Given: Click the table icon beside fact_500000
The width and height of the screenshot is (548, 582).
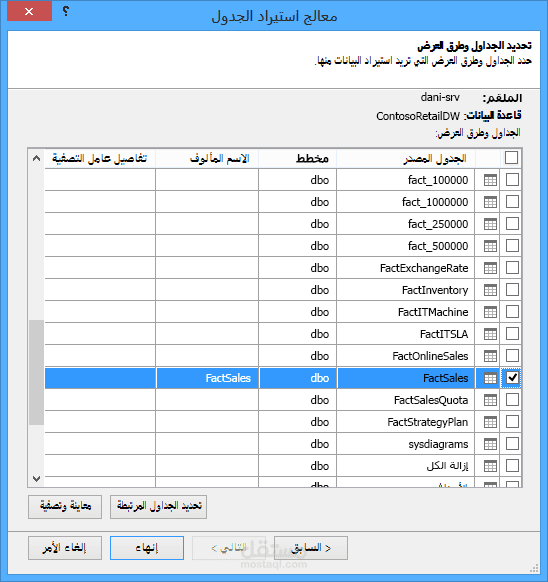Looking at the screenshot, I should (490, 246).
